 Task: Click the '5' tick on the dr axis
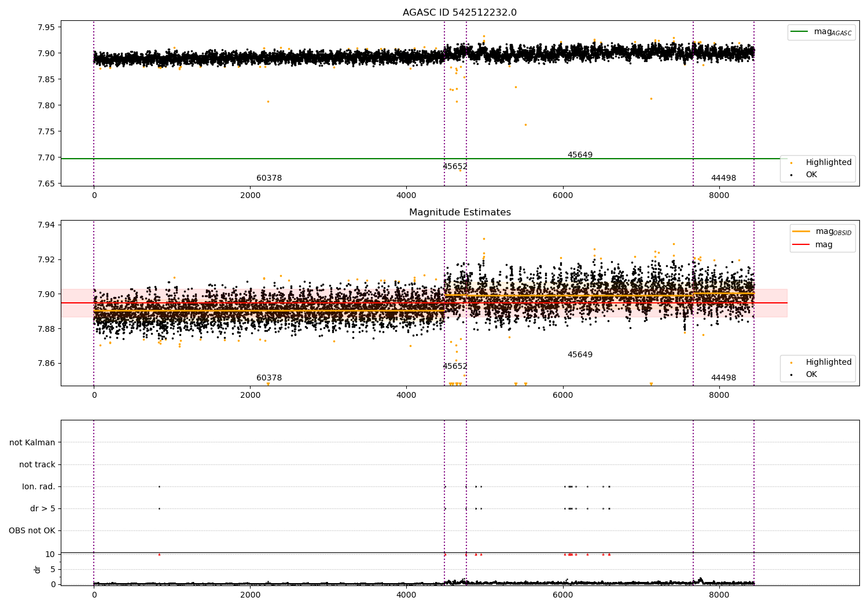click(53, 570)
